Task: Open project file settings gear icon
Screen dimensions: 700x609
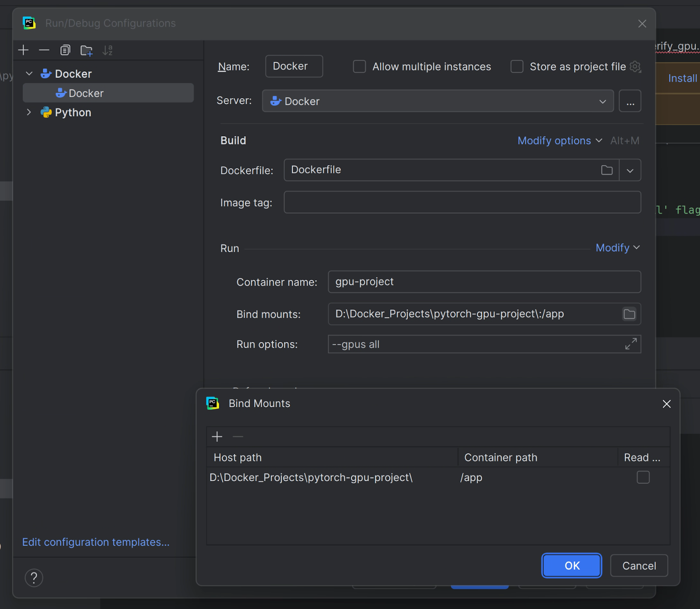Action: [635, 67]
